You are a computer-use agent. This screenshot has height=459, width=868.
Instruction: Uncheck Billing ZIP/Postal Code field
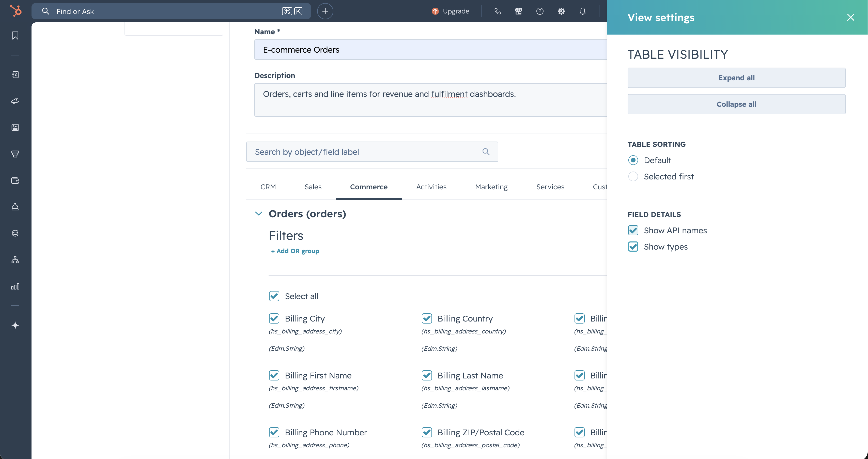click(x=427, y=432)
